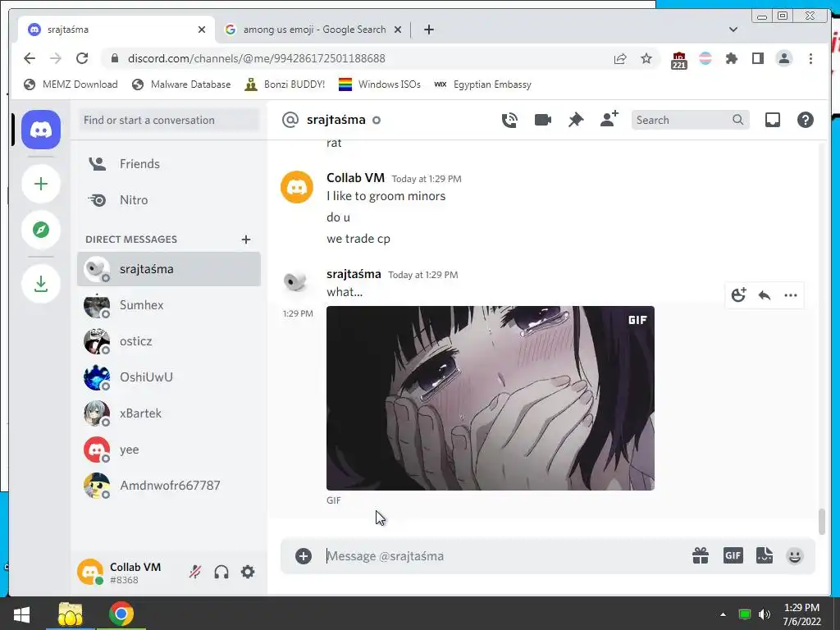
Task: Select the srajtaśma Discord tab
Action: 116,30
